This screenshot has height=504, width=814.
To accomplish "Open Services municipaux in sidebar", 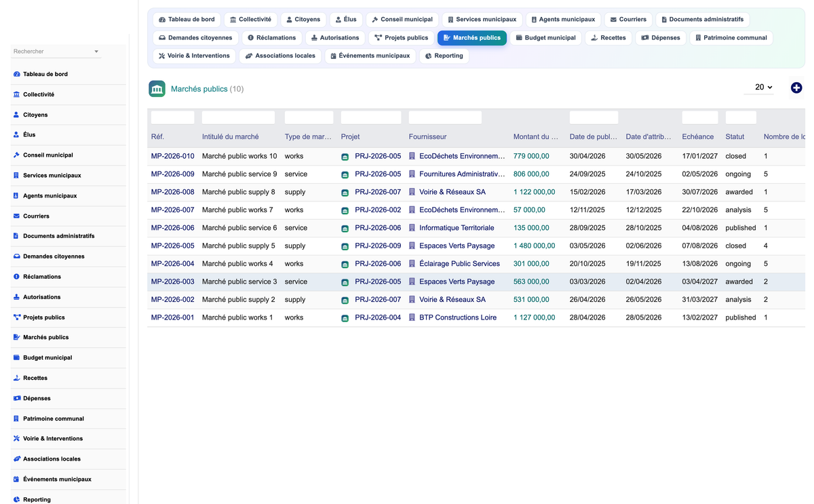I will (52, 175).
